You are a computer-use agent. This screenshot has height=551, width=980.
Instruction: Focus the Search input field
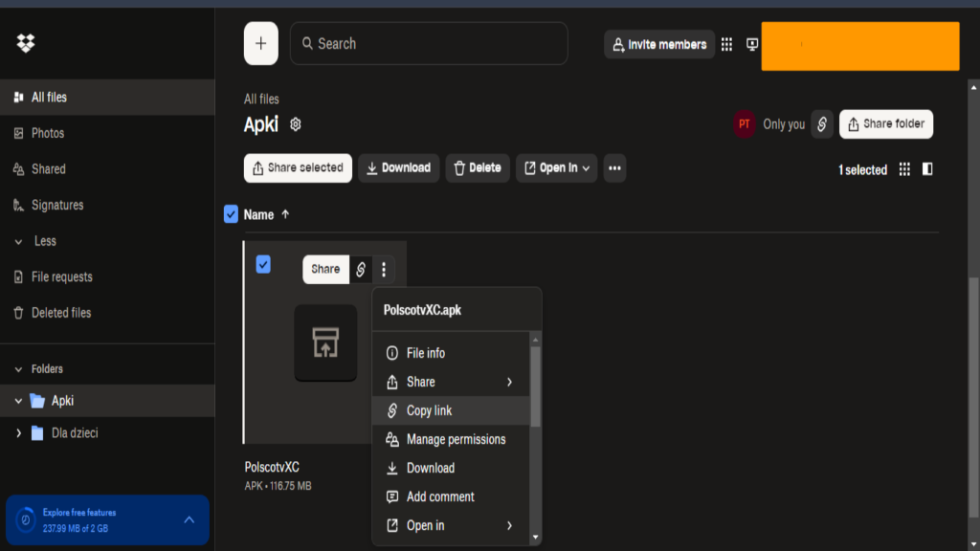pyautogui.click(x=429, y=43)
